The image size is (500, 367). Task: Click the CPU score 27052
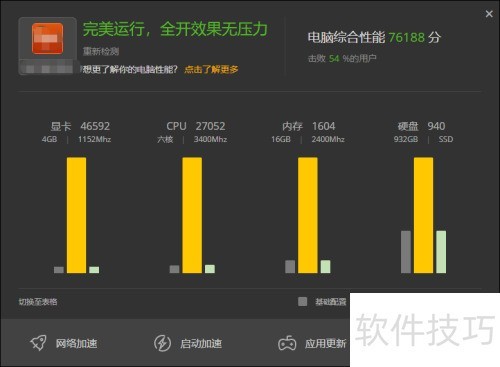coord(210,126)
